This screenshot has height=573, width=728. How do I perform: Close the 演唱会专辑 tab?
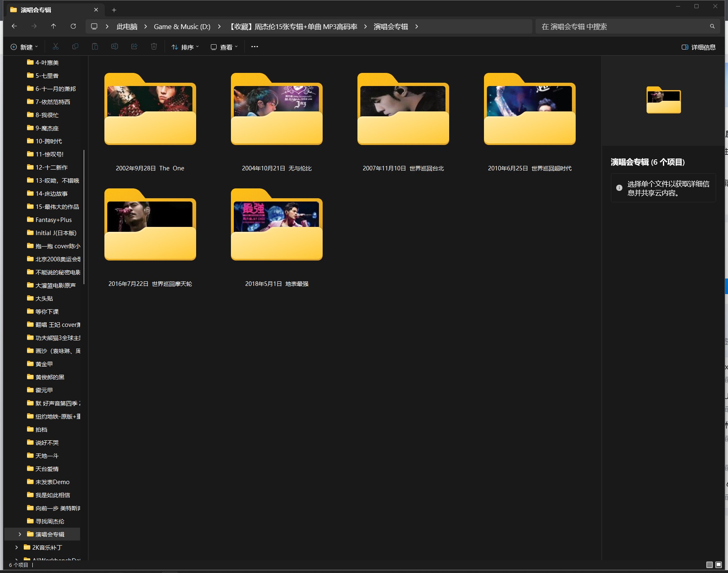[x=96, y=10]
